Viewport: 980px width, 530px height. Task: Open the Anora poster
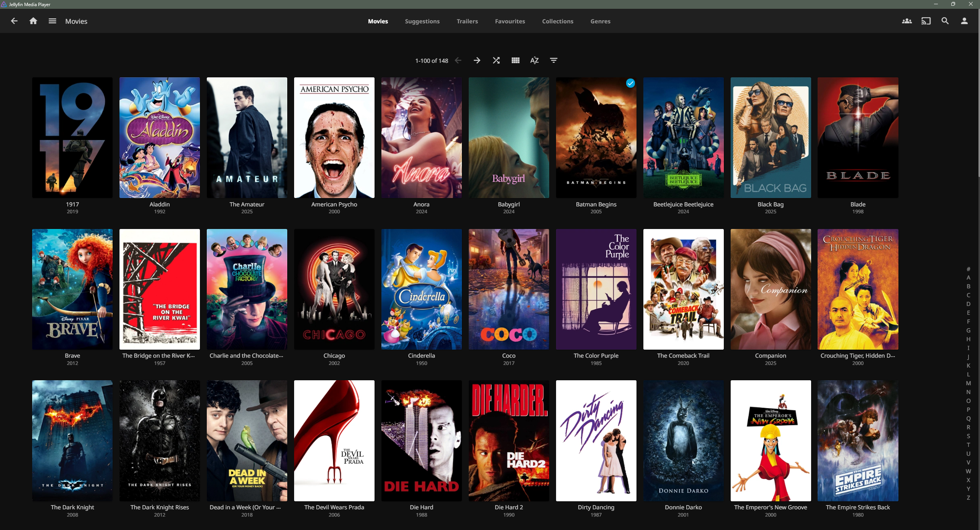coord(422,137)
